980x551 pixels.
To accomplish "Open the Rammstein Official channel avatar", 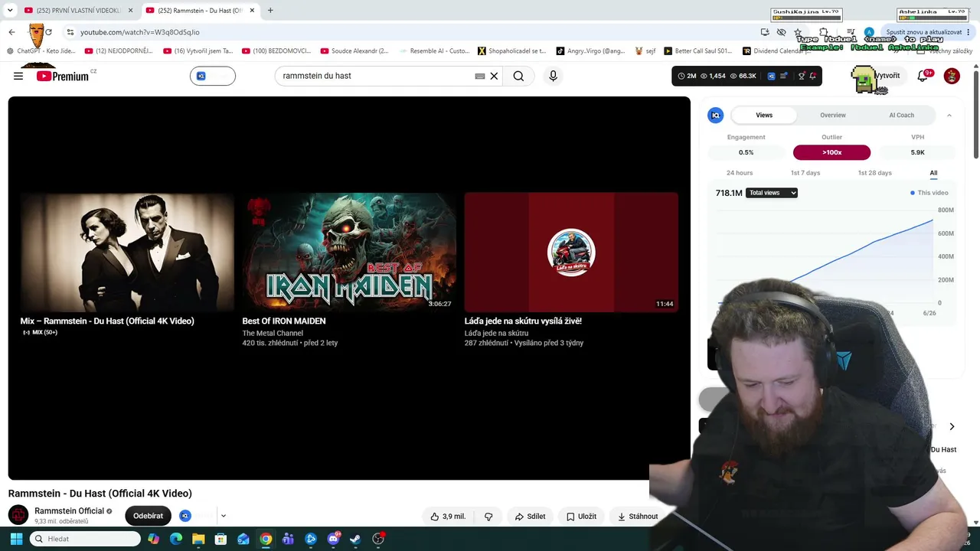I will click(18, 515).
